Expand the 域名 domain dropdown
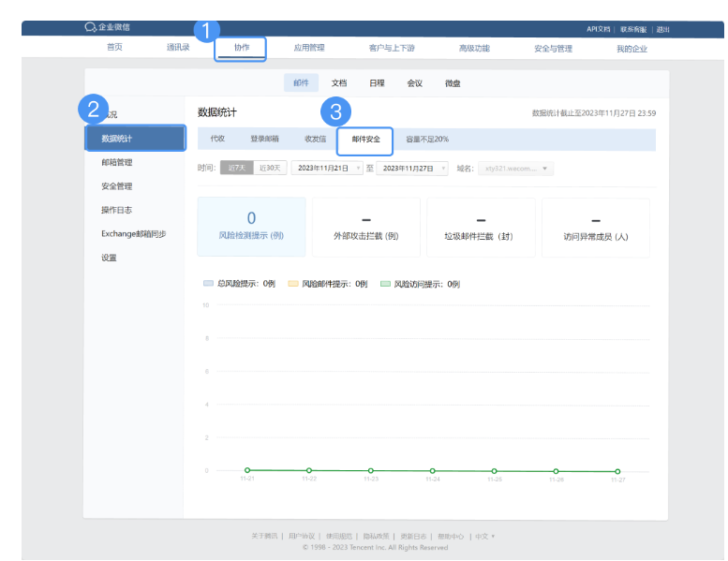 pos(515,169)
